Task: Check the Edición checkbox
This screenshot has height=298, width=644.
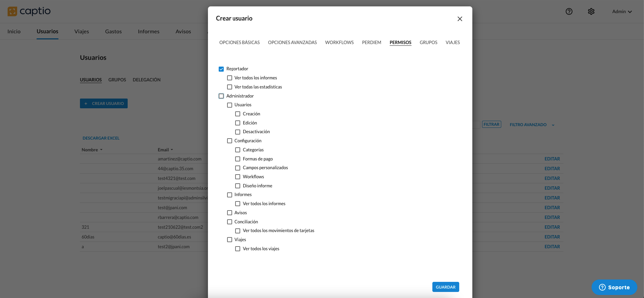Action: (x=238, y=123)
